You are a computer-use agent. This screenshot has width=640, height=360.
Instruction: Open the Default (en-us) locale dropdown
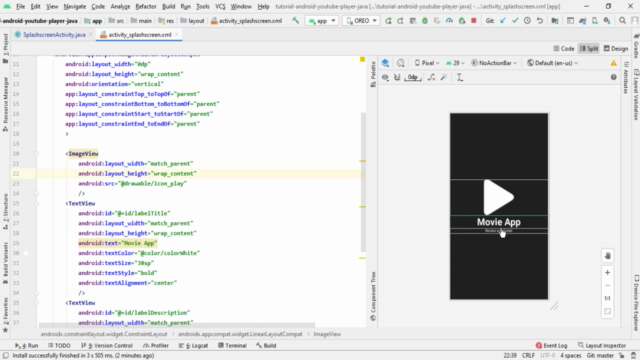pyautogui.click(x=553, y=63)
